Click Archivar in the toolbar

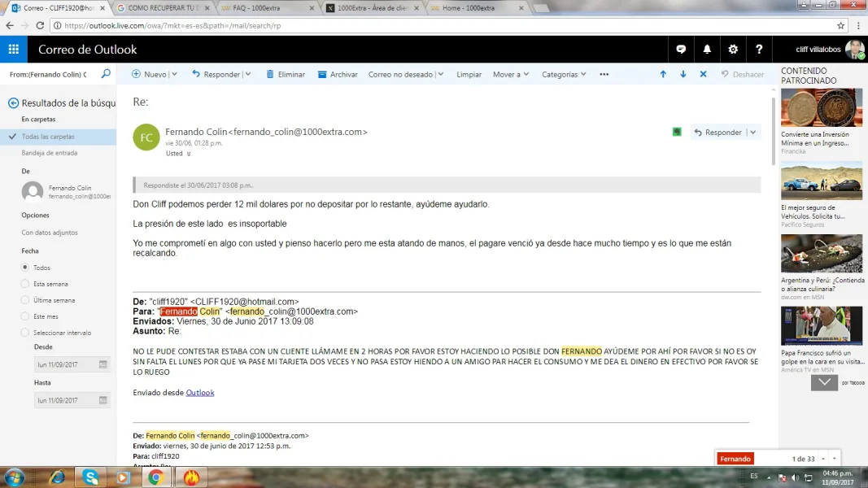pyautogui.click(x=338, y=74)
